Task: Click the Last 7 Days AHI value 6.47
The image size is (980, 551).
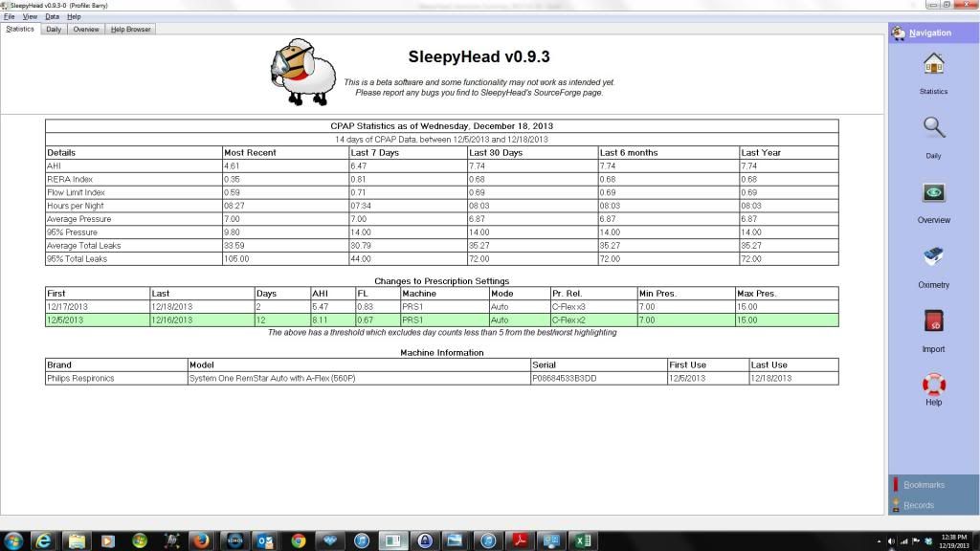Action: pyautogui.click(x=358, y=166)
